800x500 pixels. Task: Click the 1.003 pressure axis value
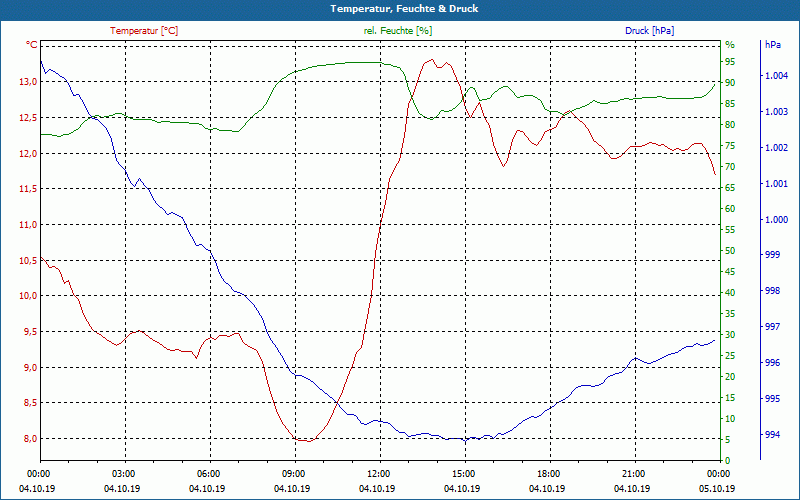pyautogui.click(x=777, y=112)
